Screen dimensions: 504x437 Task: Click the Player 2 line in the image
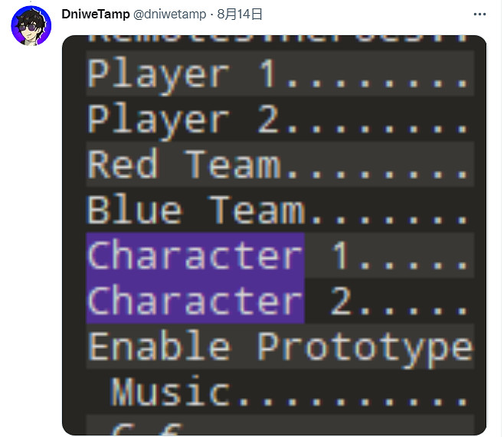coord(276,120)
